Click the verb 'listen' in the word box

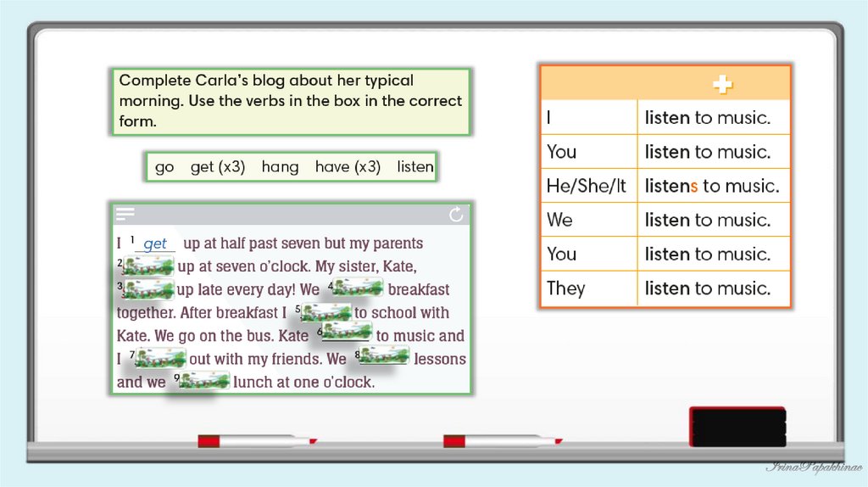point(415,167)
